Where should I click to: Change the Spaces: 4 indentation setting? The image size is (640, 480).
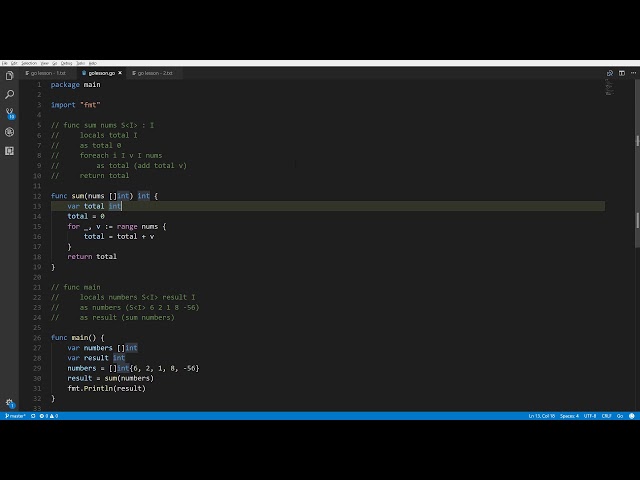569,415
